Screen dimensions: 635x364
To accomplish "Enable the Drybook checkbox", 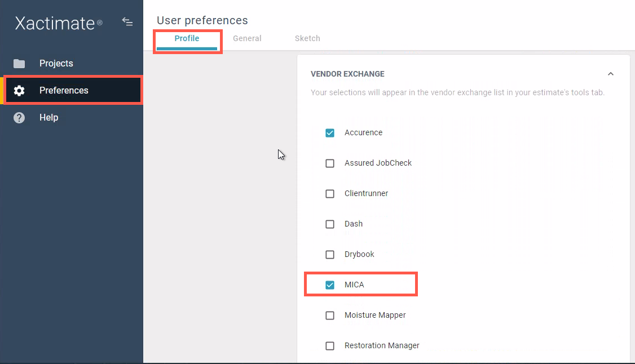I will point(330,254).
